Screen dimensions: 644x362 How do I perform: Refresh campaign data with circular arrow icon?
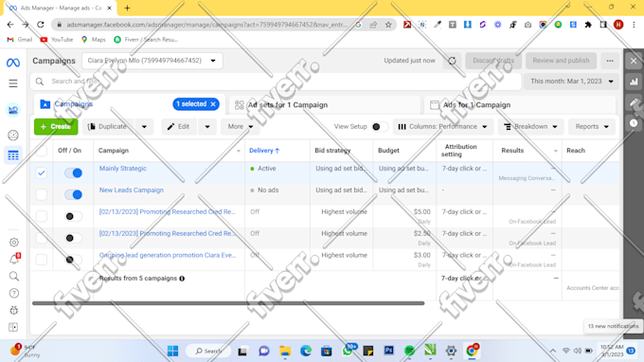[x=452, y=61]
